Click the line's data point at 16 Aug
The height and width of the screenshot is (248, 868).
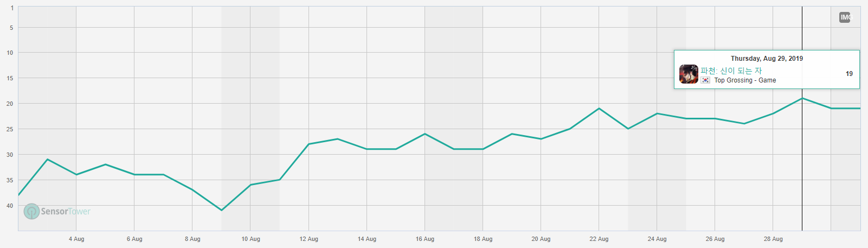coord(425,133)
